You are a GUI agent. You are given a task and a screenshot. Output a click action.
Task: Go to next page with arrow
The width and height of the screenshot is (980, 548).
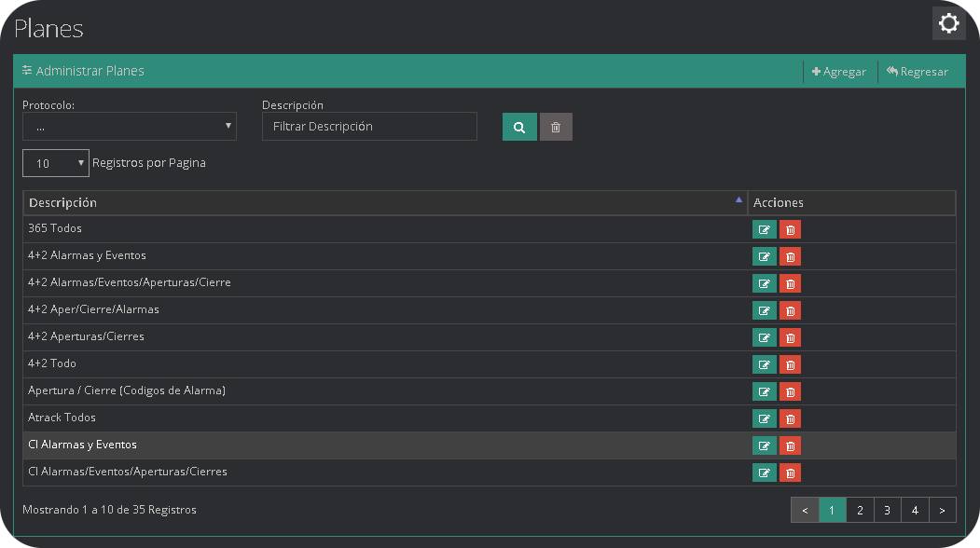(943, 510)
